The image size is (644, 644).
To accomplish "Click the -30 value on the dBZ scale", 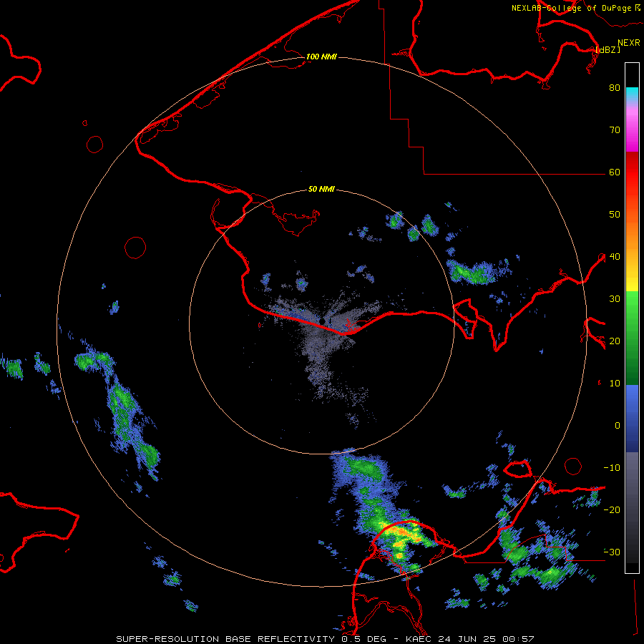I will click(x=612, y=552).
